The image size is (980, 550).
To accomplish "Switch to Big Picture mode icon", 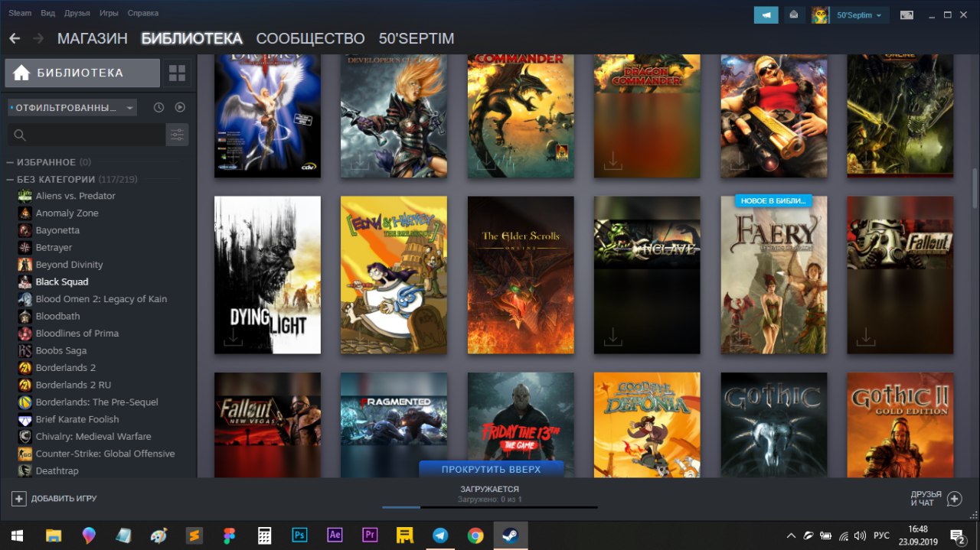I will [906, 15].
